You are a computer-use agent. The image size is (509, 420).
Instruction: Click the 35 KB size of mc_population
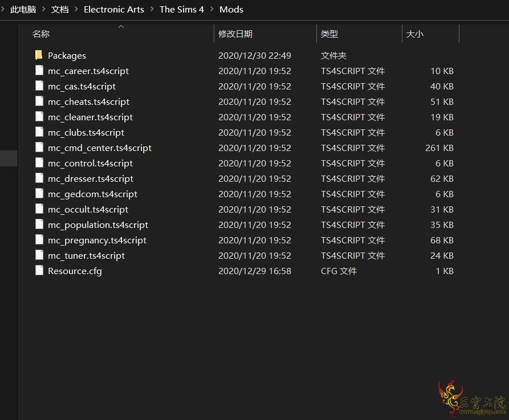[442, 225]
